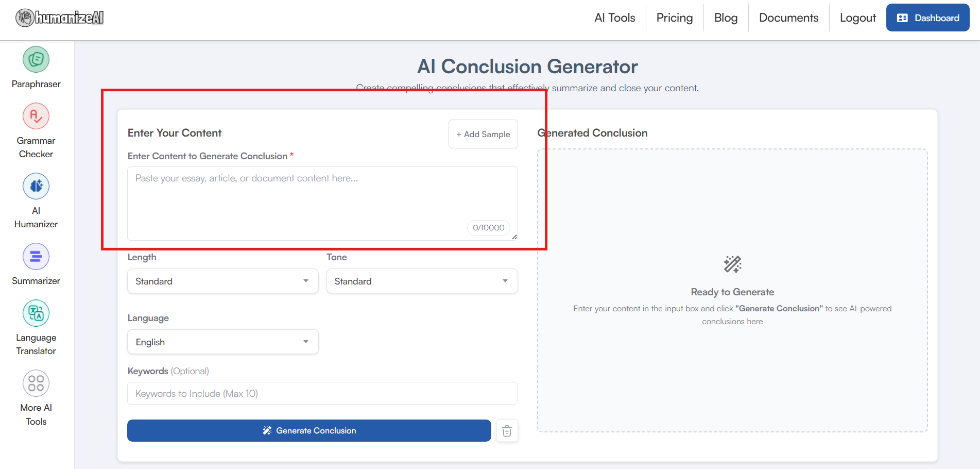Launch the Summarizer icon

point(36,256)
